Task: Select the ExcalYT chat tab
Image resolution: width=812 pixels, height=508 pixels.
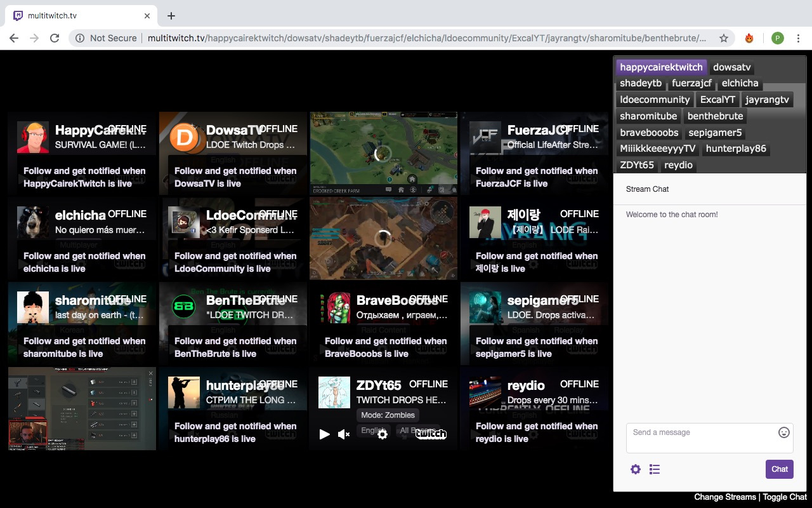Action: click(717, 100)
